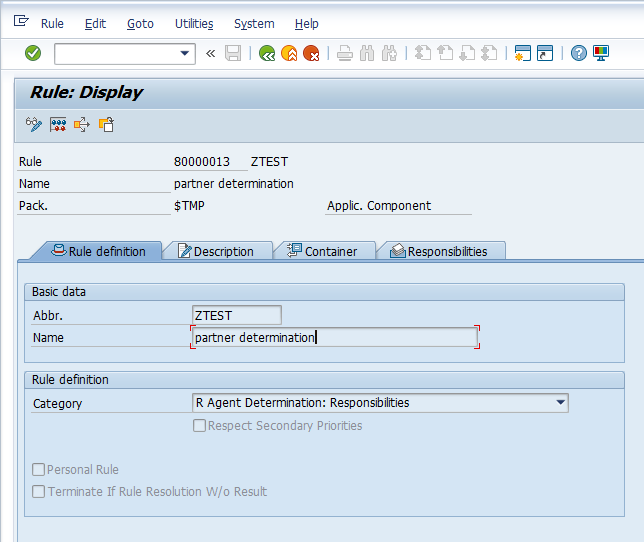The height and width of the screenshot is (542, 644).
Task: Click the Previous Page icon
Action: pyautogui.click(x=445, y=53)
